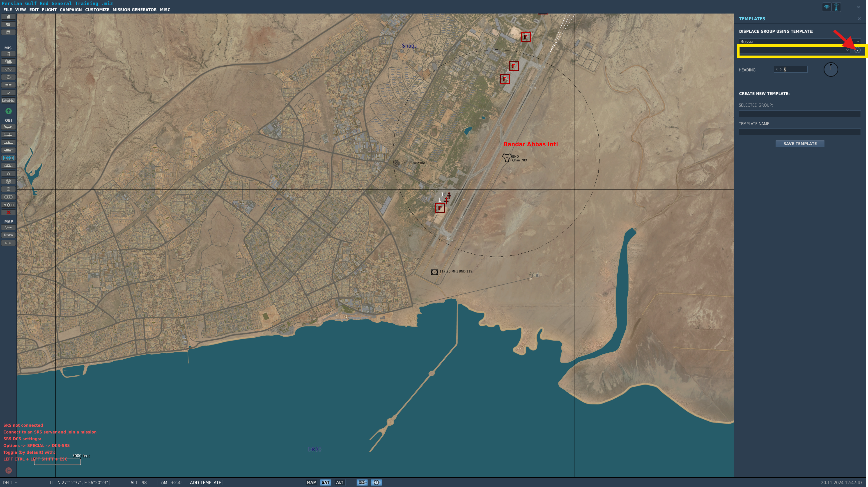Create a new mission file
868x487 pixels.
tap(8, 17)
